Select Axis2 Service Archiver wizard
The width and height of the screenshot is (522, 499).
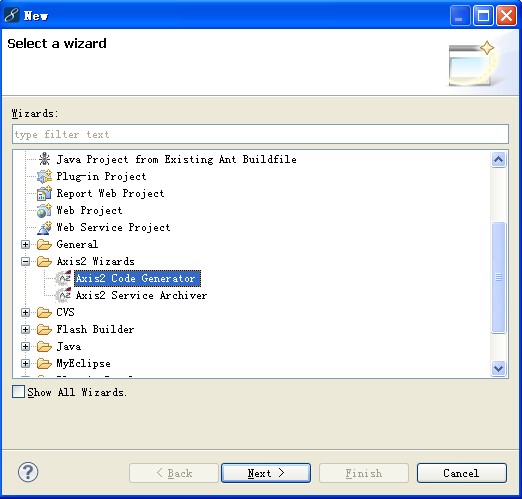(x=141, y=295)
